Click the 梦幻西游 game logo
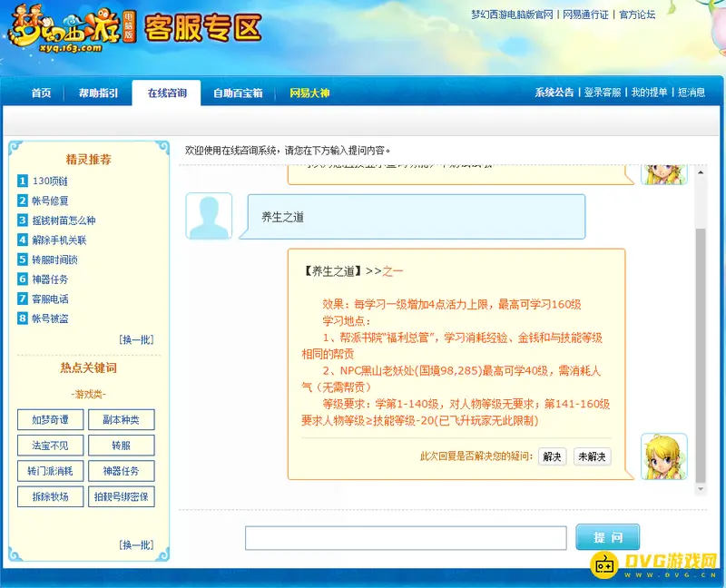 coord(72,29)
